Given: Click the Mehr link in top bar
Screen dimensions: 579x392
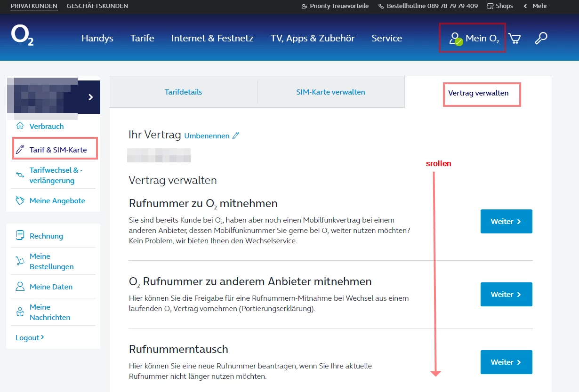Looking at the screenshot, I should (540, 6).
